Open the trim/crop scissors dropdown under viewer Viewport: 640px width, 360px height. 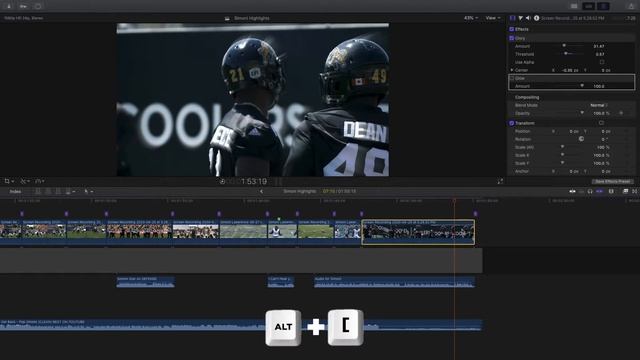pos(25,181)
